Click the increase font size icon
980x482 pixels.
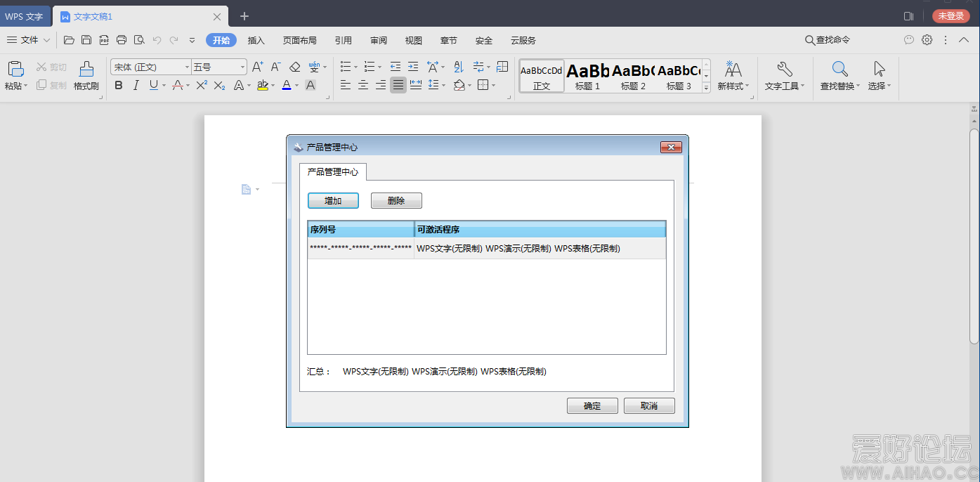pyautogui.click(x=257, y=67)
